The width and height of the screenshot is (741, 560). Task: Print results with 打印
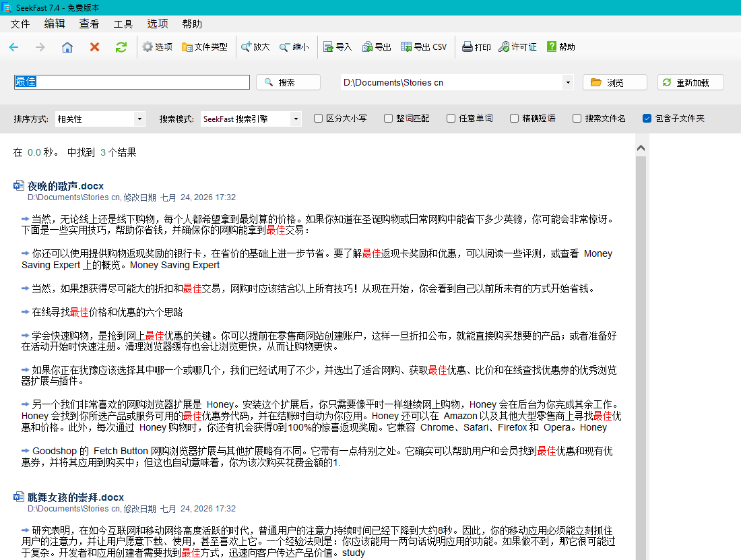(476, 46)
